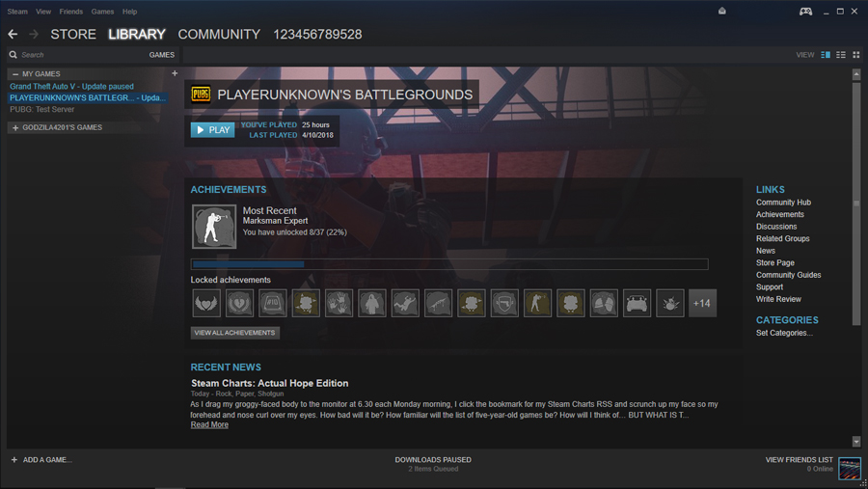Select the aiming gunman locked achievement
The height and width of the screenshot is (489, 868).
pos(537,303)
